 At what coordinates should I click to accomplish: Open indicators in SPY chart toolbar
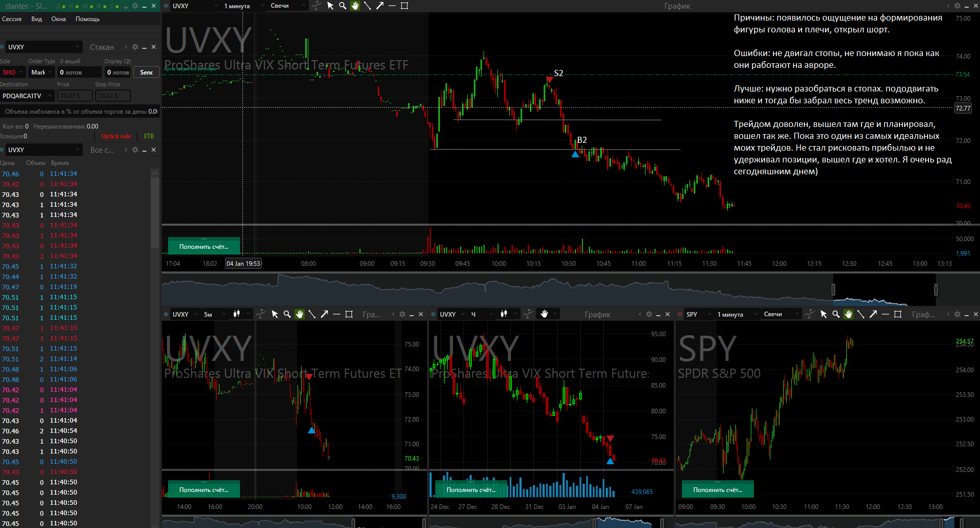click(810, 314)
